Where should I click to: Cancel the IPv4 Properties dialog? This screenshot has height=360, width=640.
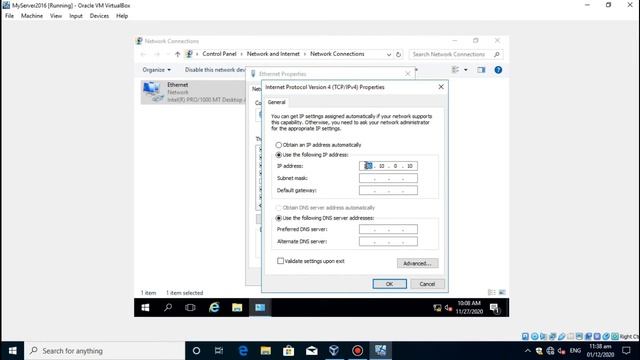pos(427,284)
